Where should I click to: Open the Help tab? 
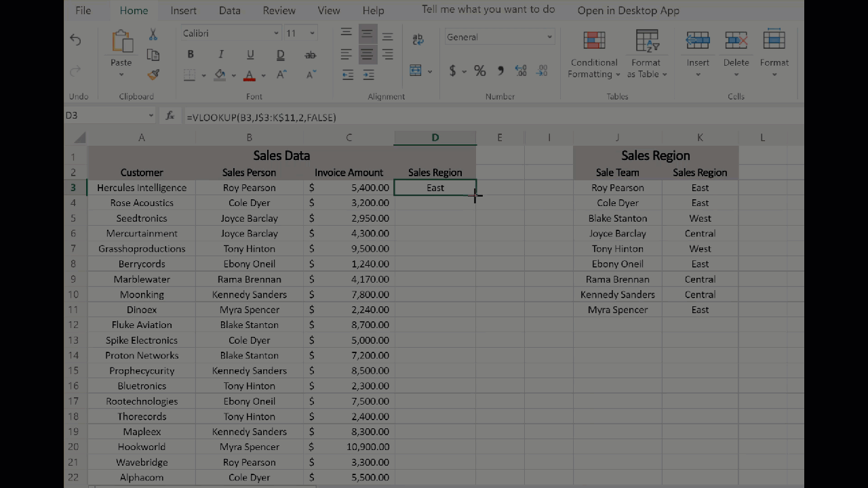point(373,10)
